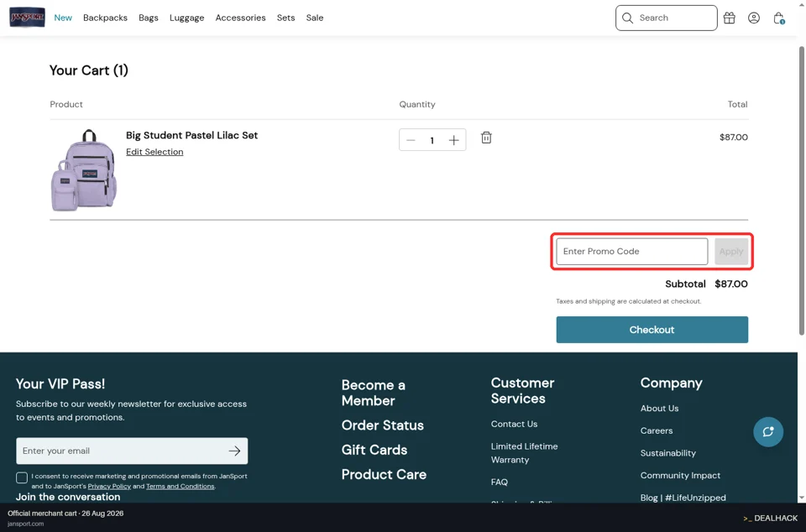The height and width of the screenshot is (532, 806).
Task: Decrease quantity with the minus button
Action: 411,140
